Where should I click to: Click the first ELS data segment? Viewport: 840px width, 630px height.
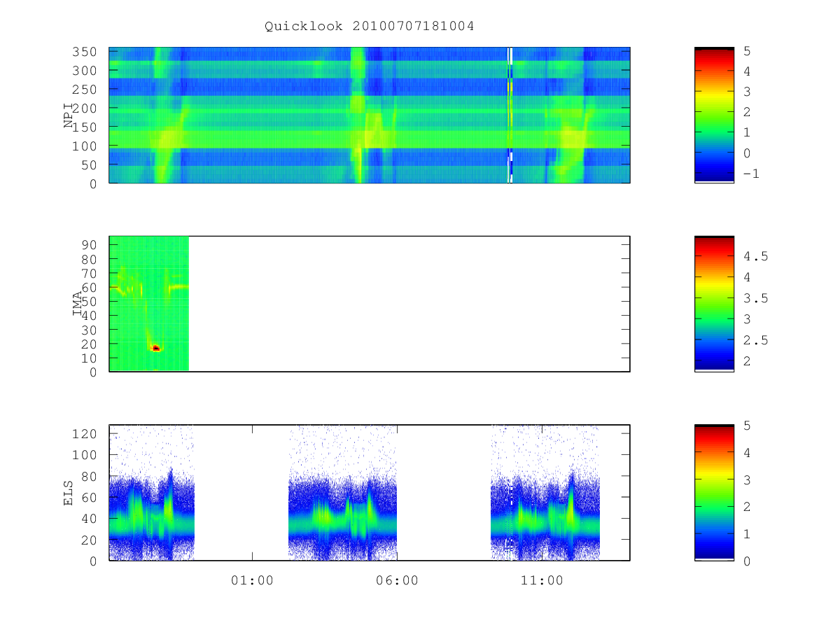152,493
